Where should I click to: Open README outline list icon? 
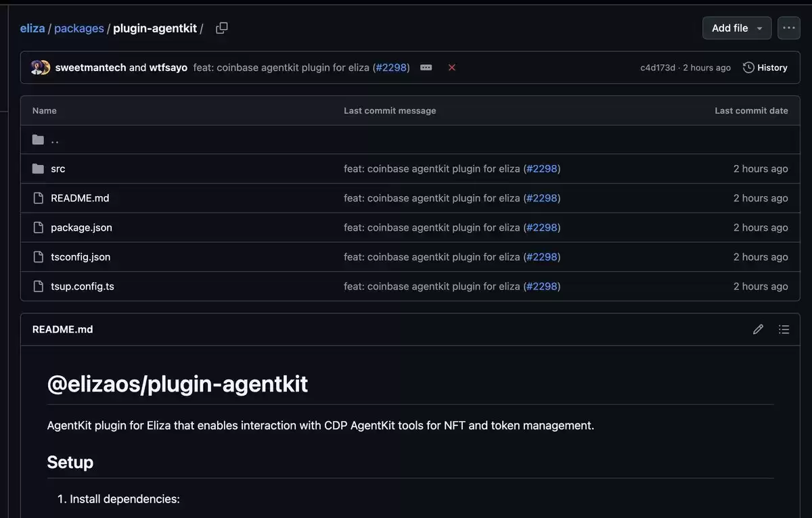pyautogui.click(x=784, y=329)
